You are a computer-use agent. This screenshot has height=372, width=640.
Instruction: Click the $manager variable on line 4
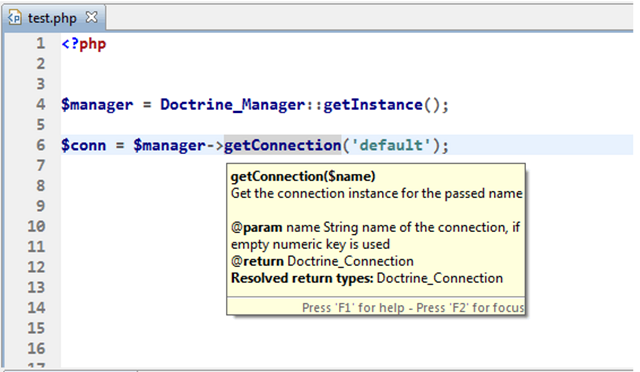coord(97,105)
